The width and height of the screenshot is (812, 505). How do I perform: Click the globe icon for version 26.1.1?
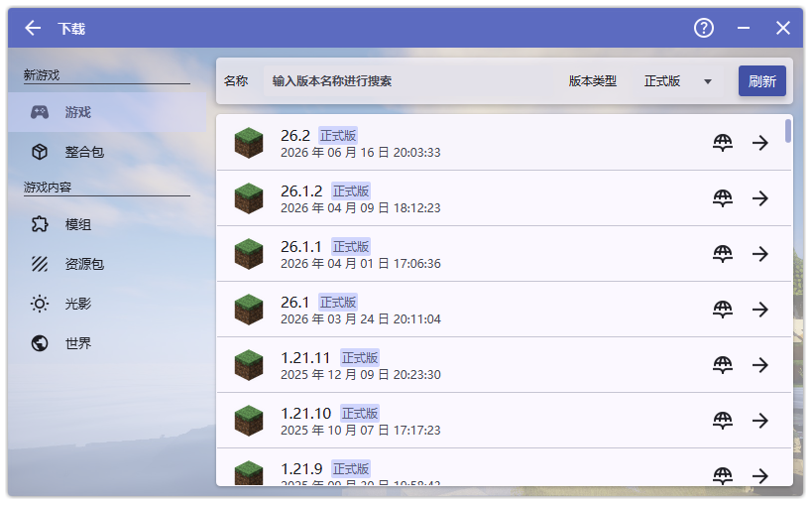click(x=723, y=254)
